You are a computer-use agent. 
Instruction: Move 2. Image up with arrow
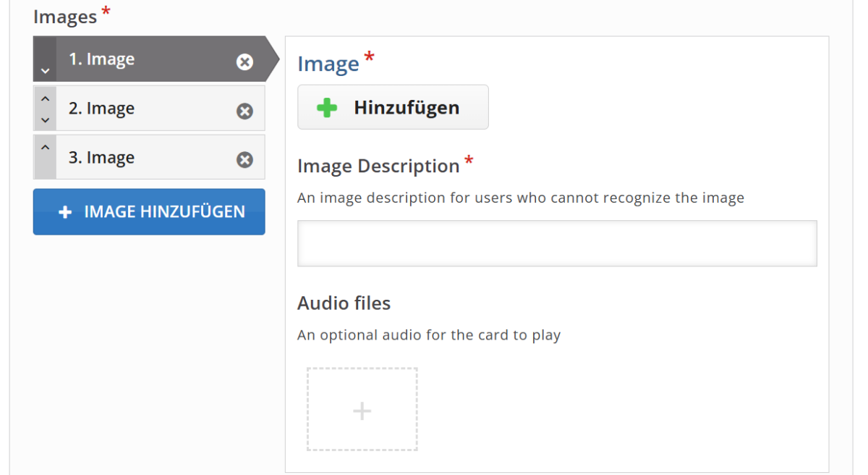tap(45, 98)
